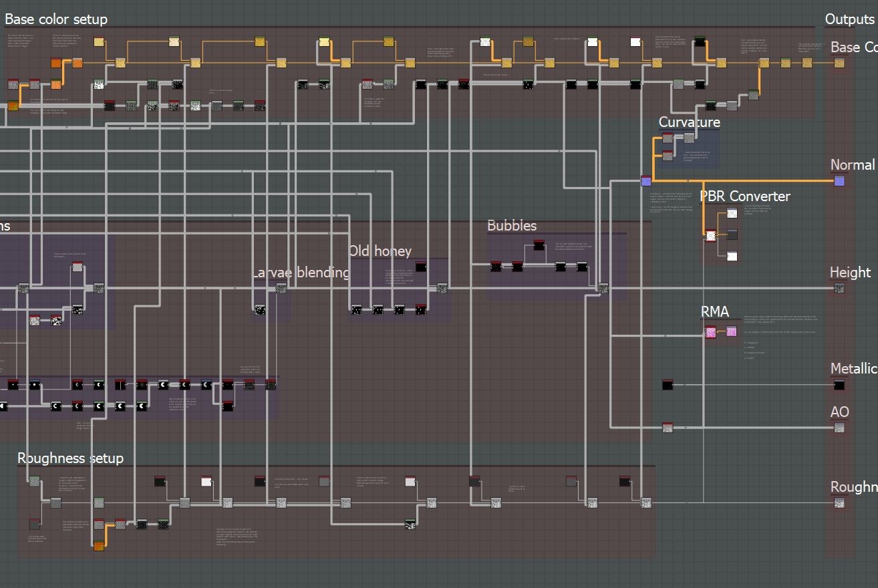
Task: Click the PBR Converter frame title
Action: click(745, 196)
